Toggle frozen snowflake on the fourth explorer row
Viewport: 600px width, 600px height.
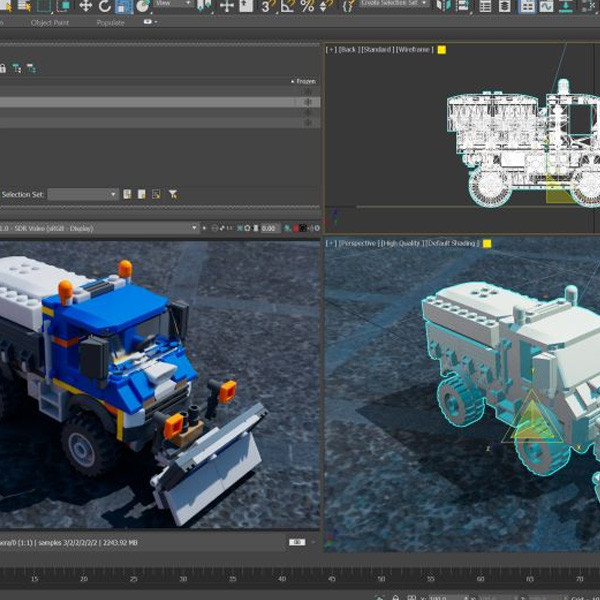point(308,123)
